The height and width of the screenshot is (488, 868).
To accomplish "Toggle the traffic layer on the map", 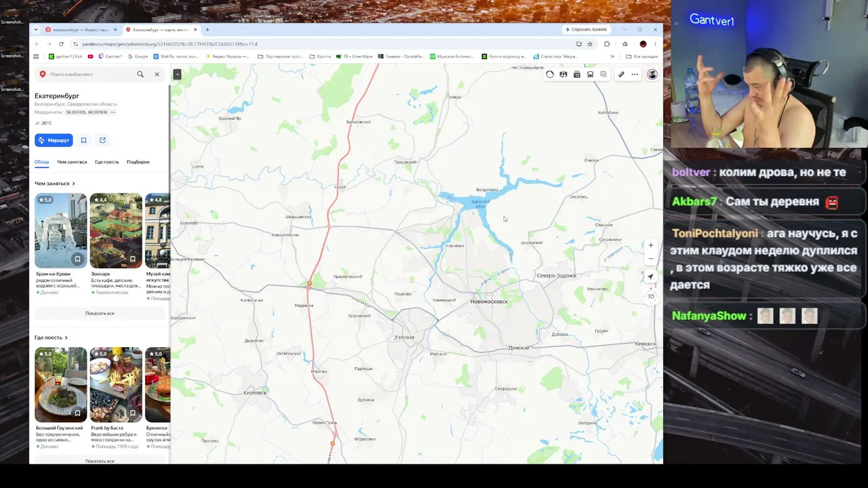I will 550,75.
